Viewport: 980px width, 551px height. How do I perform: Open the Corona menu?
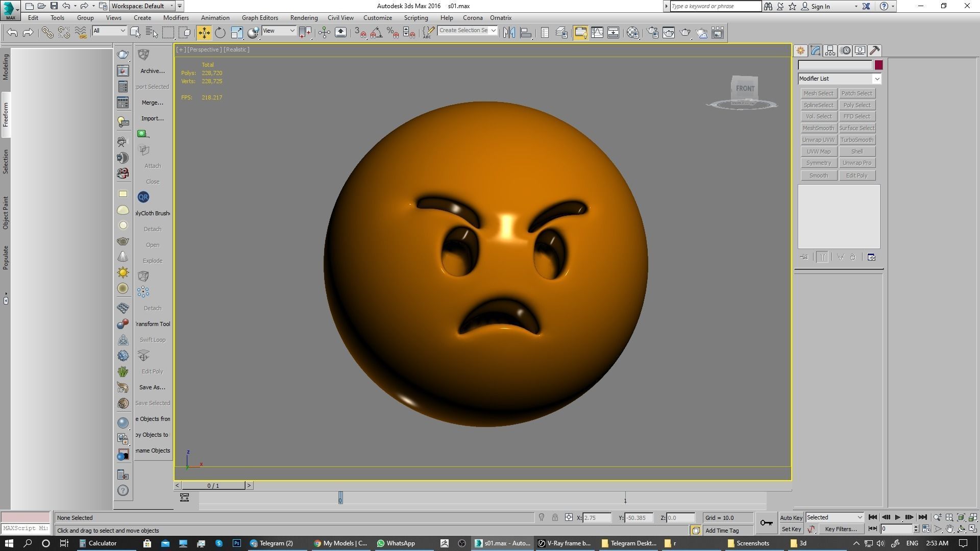(x=473, y=18)
